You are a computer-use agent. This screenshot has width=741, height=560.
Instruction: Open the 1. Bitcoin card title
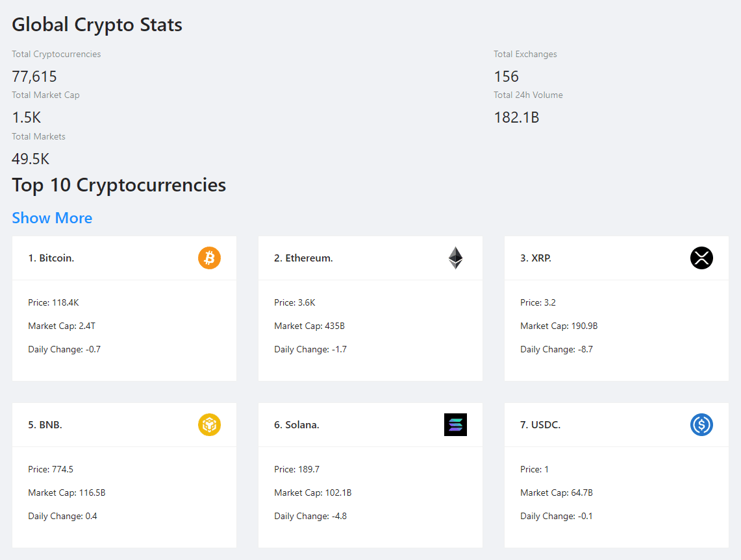pyautogui.click(x=51, y=258)
